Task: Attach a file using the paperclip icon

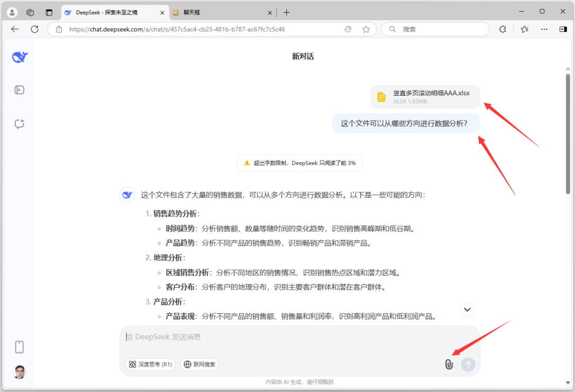Action: coord(449,364)
